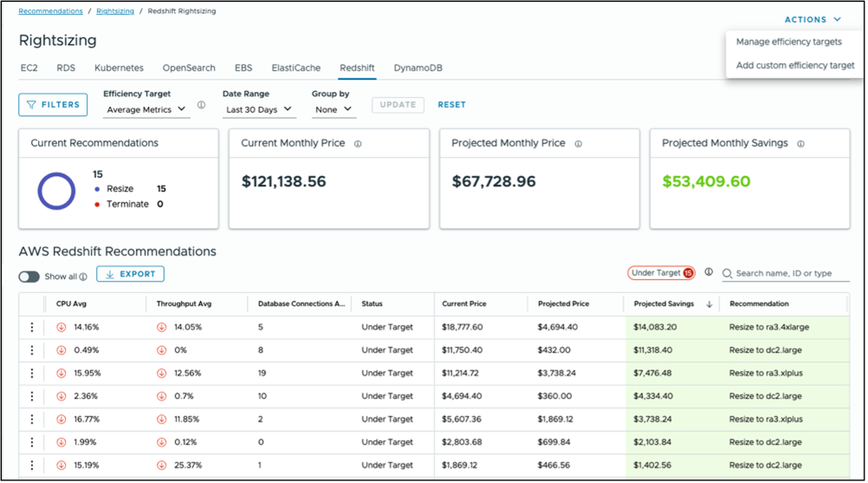Click info icon beside Current Monthly Price
Image resolution: width=868 pixels, height=483 pixels.
pos(358,144)
